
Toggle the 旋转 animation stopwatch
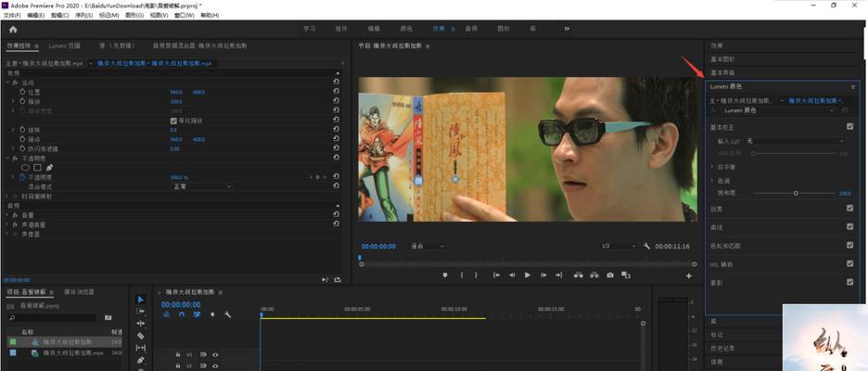point(22,130)
